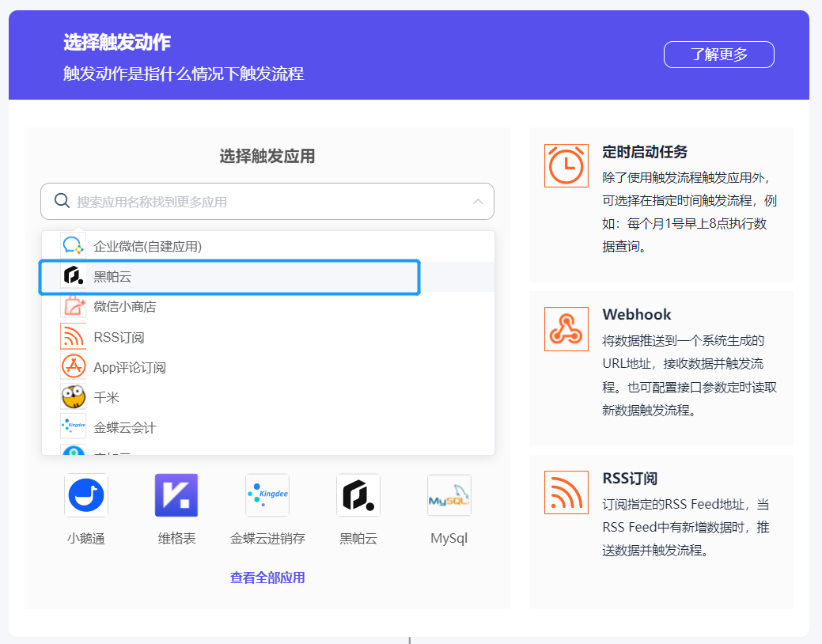Open 查看全部应用 link
This screenshot has height=644, width=822.
[267, 578]
